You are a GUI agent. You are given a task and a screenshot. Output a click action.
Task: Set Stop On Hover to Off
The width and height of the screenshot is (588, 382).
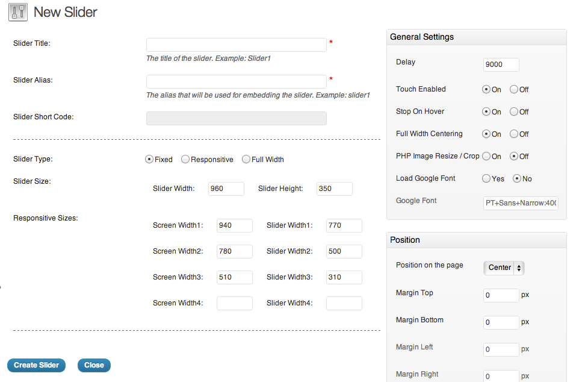click(x=514, y=111)
